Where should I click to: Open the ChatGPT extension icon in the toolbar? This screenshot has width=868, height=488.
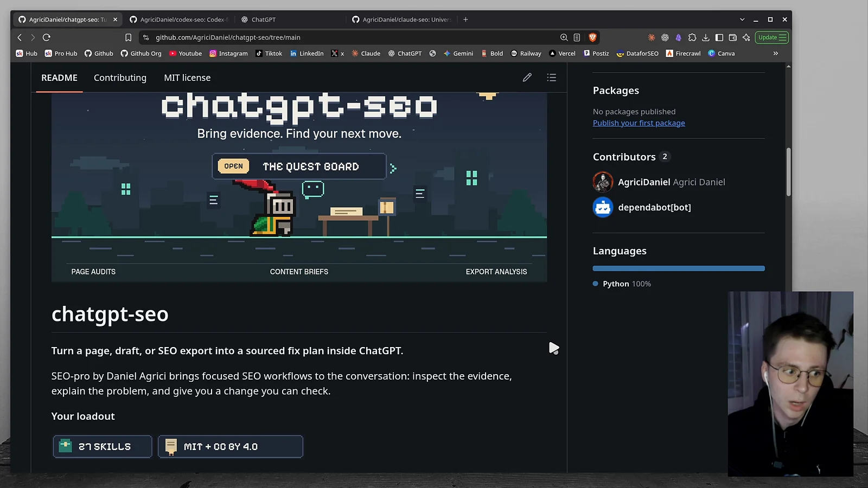click(665, 37)
